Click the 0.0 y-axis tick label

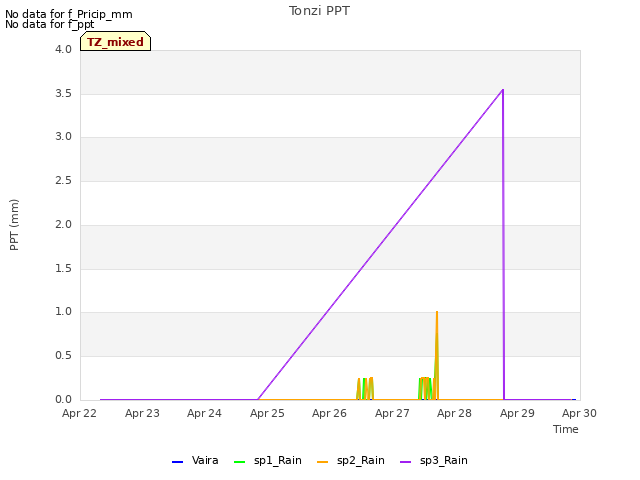tap(63, 400)
